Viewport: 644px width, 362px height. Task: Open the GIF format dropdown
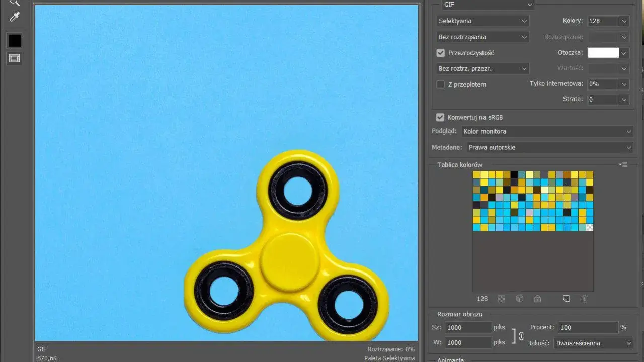pyautogui.click(x=488, y=5)
